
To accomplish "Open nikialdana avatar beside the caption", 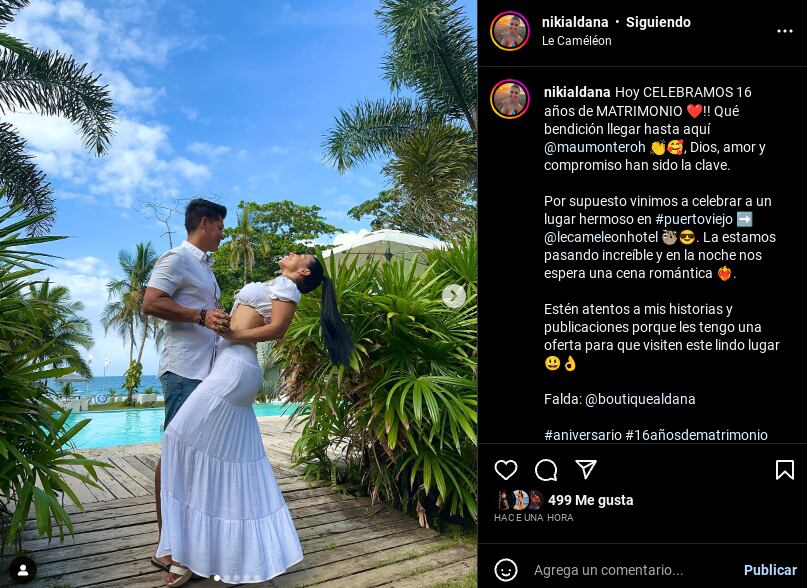I will tap(510, 99).
